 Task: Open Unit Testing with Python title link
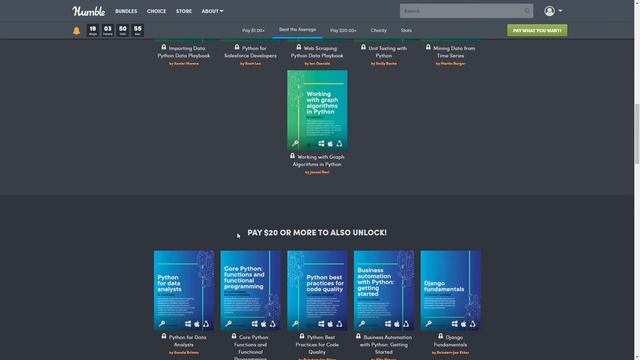384,52
